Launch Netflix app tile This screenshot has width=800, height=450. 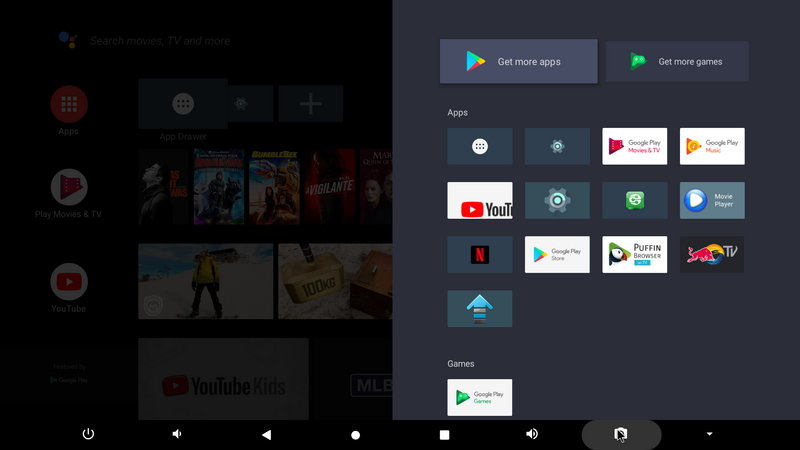480,255
